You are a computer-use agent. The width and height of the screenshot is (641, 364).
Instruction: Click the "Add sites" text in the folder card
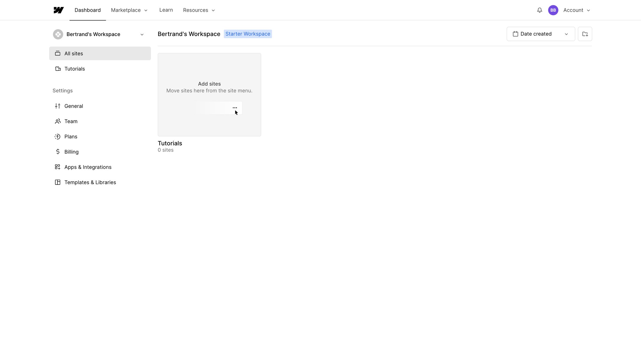point(209,84)
